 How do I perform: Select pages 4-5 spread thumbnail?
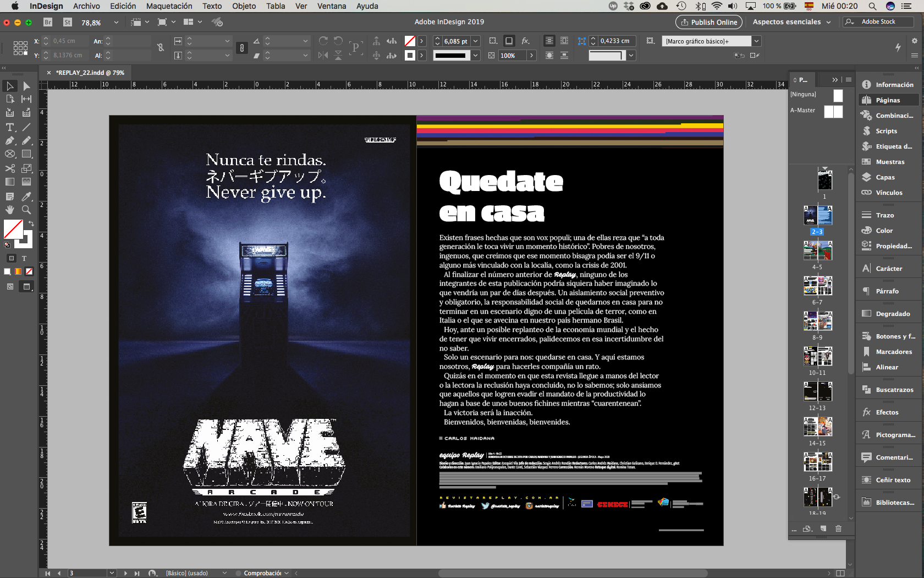tap(817, 250)
